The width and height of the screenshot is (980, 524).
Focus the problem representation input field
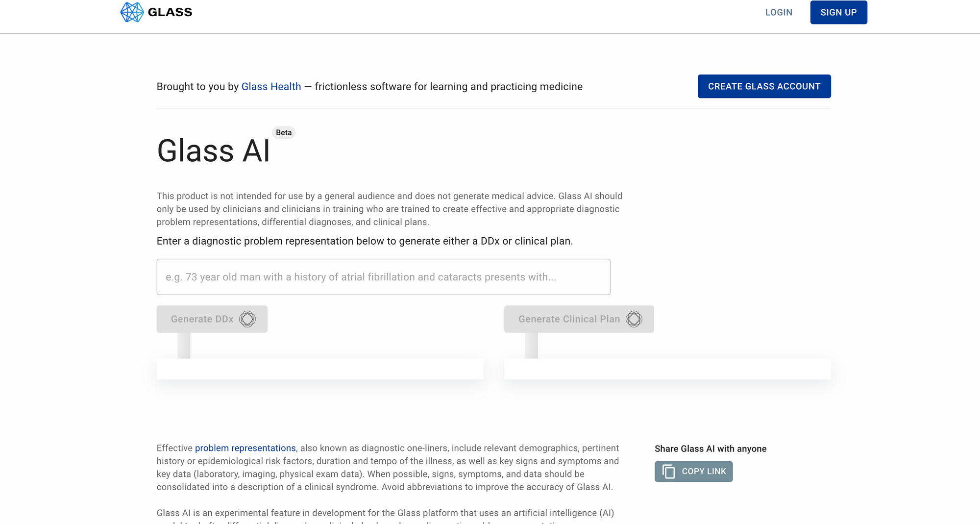pos(383,277)
